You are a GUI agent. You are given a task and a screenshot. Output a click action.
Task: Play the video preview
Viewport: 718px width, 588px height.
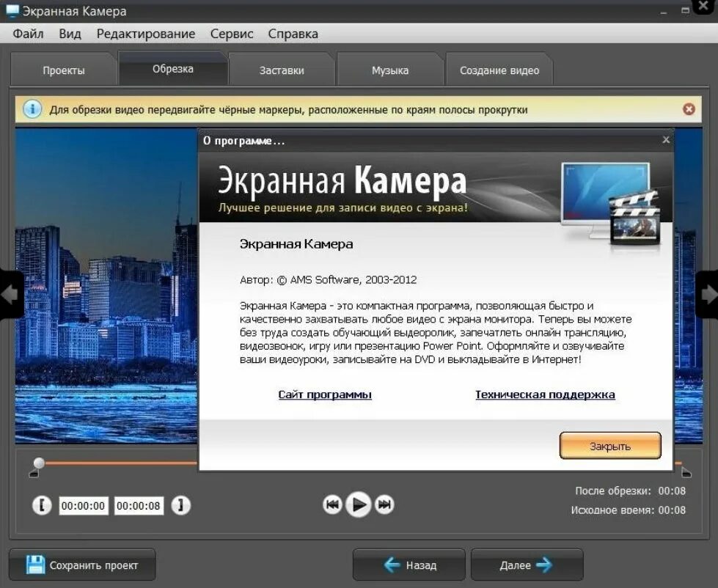359,504
